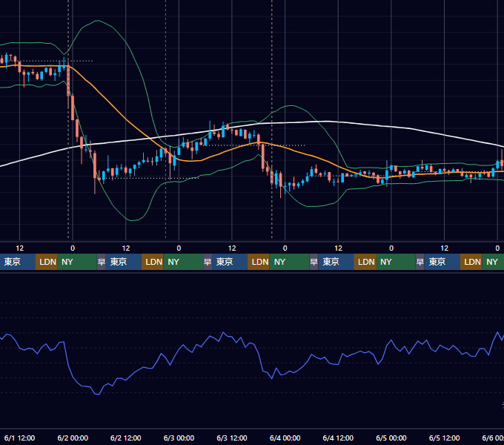The height and width of the screenshot is (445, 504).
Task: Select the NY session block starting late 6/3
Action: pyautogui.click(x=289, y=262)
